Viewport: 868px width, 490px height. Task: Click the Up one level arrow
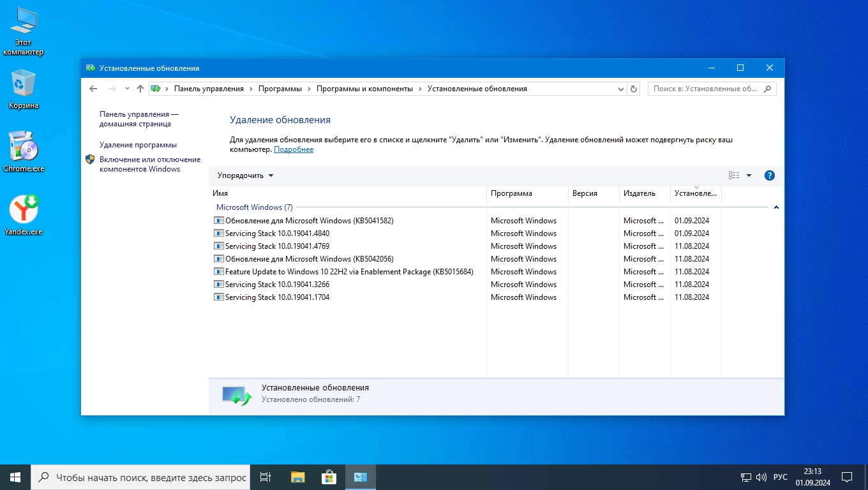140,89
